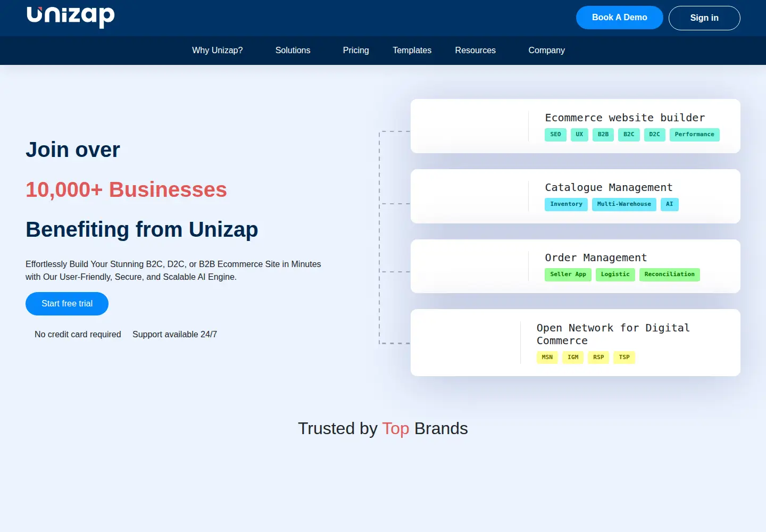Viewport: 766px width, 532px height.
Task: Click the RSP tag
Action: point(598,358)
